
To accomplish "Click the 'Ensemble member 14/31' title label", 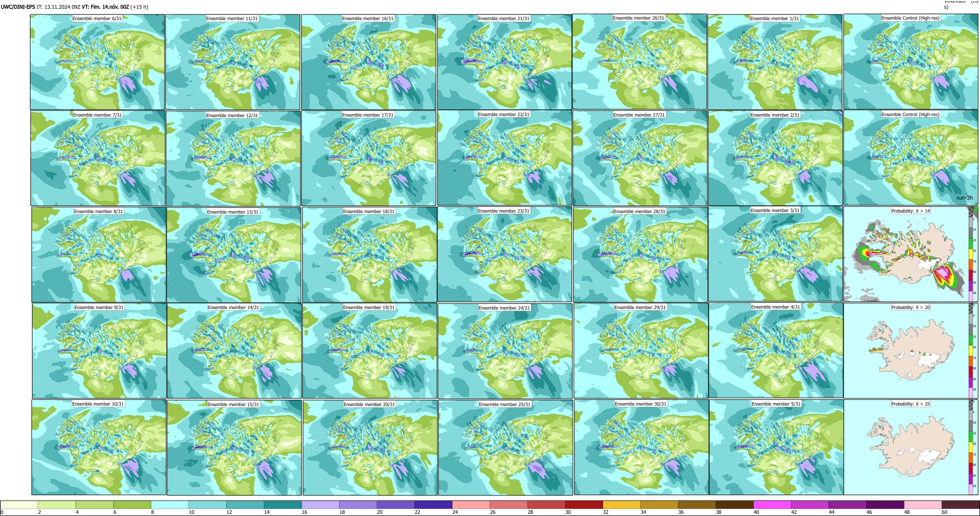I will pos(234,308).
